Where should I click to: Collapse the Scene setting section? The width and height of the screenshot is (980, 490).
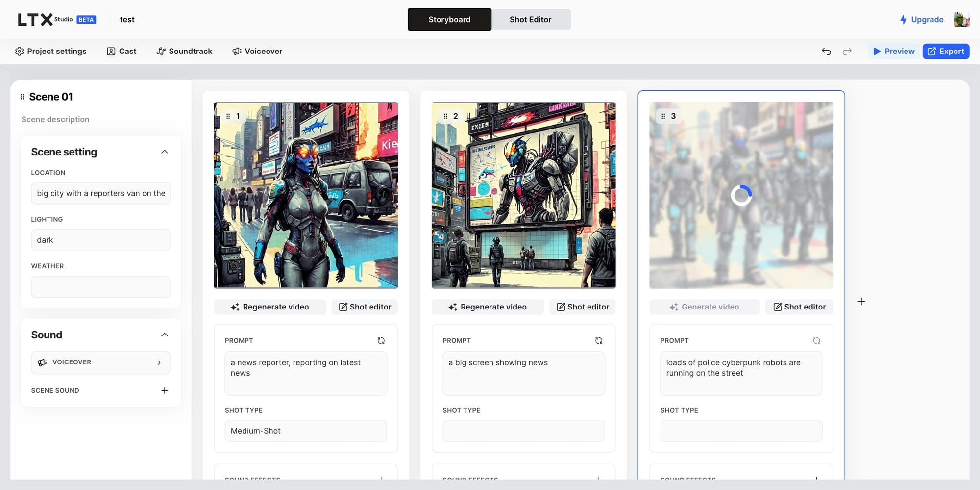[165, 152]
